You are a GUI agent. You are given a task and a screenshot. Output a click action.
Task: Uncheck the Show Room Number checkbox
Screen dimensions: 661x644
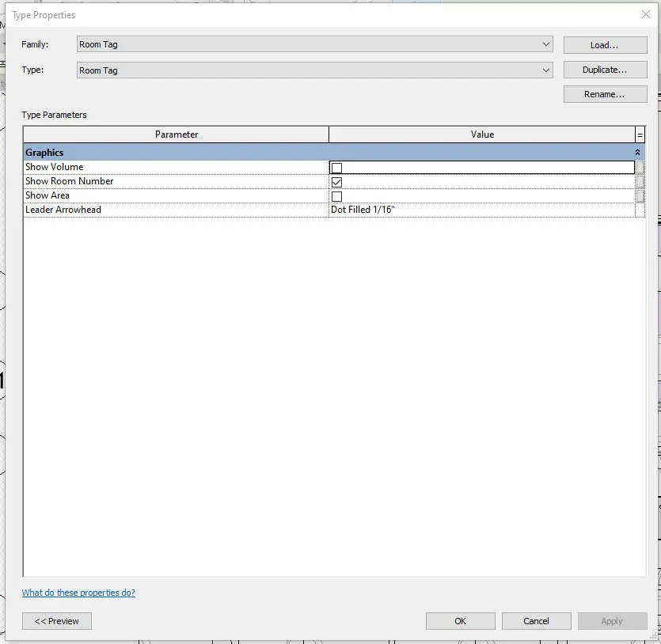point(336,182)
